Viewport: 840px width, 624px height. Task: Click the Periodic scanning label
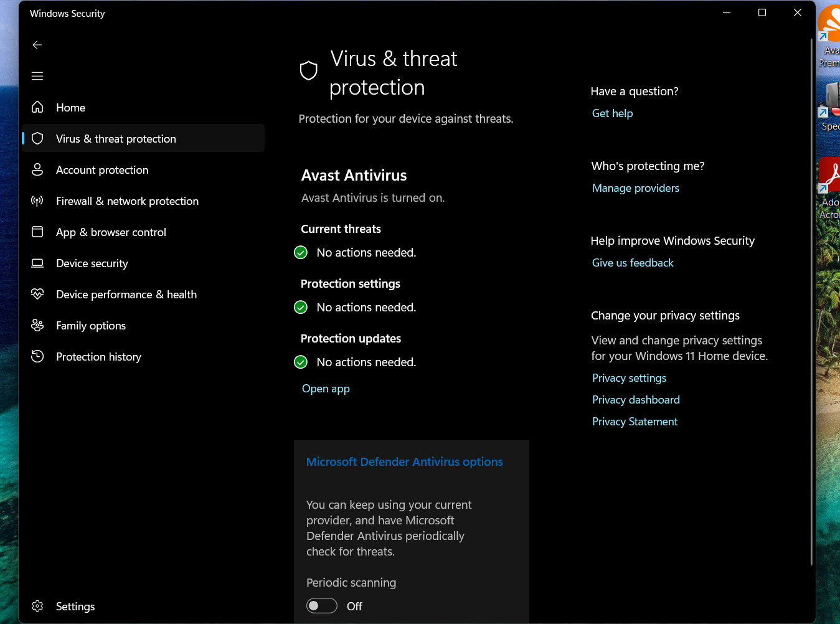pos(351,583)
